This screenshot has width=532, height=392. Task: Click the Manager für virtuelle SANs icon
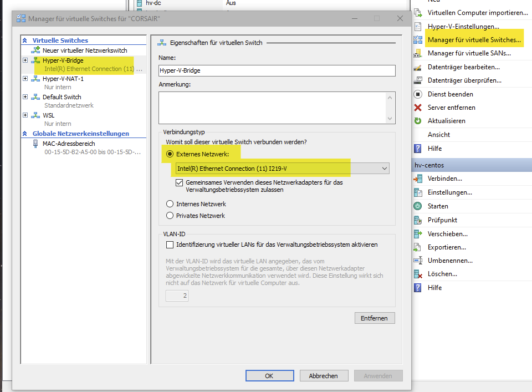click(x=418, y=53)
